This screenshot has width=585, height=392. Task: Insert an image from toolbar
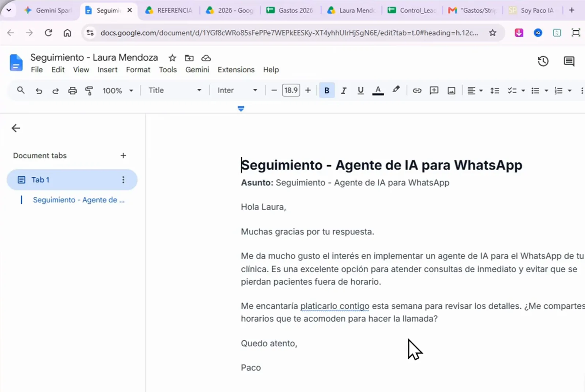pyautogui.click(x=452, y=91)
